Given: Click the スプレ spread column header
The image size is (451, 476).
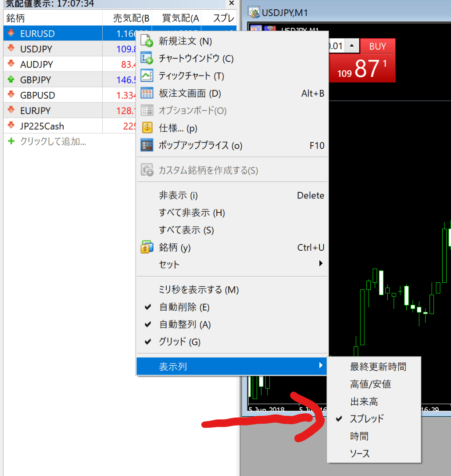Looking at the screenshot, I should pyautogui.click(x=218, y=18).
